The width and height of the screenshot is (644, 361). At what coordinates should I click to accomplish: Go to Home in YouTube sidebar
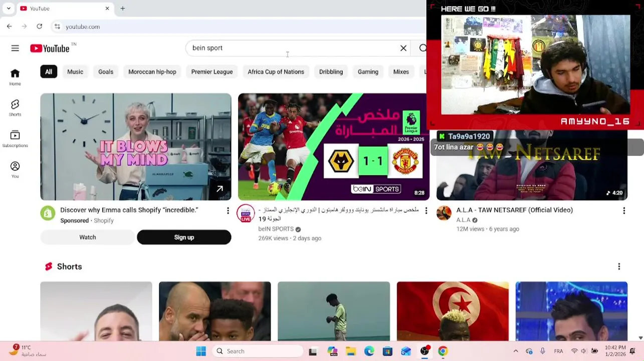pos(15,77)
